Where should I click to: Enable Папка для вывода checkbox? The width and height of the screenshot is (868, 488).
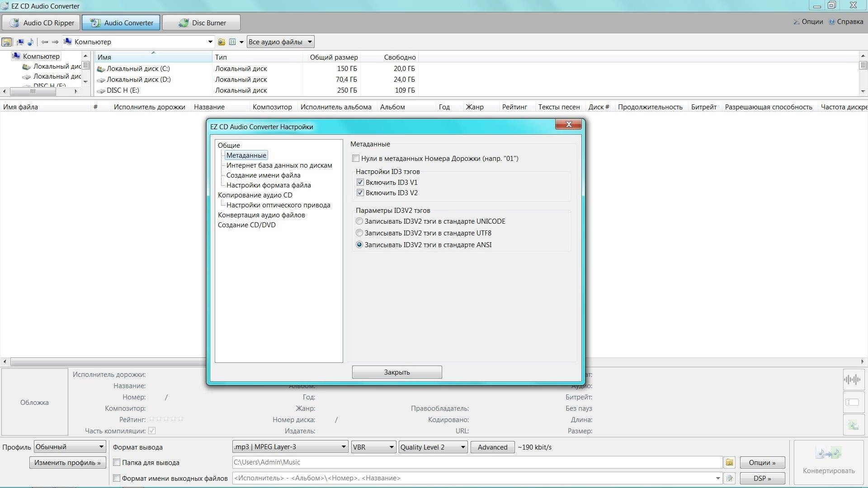click(117, 462)
